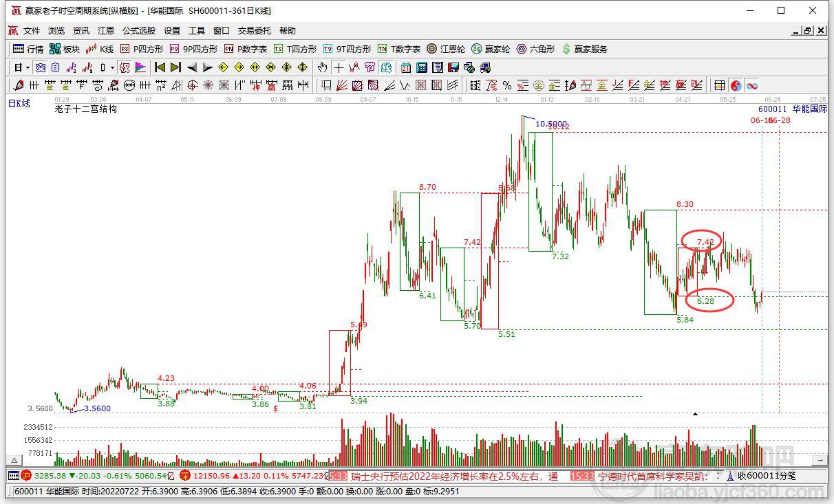Open the 9P四方形 tool
The image size is (834, 504).
(193, 49)
